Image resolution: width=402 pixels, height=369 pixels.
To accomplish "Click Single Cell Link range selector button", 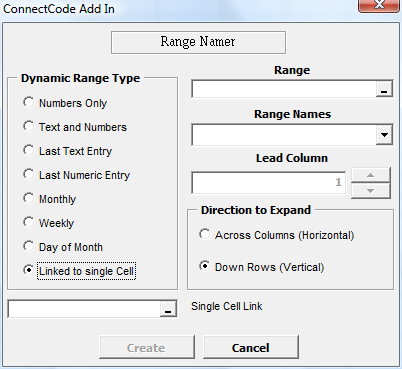I will (x=168, y=309).
